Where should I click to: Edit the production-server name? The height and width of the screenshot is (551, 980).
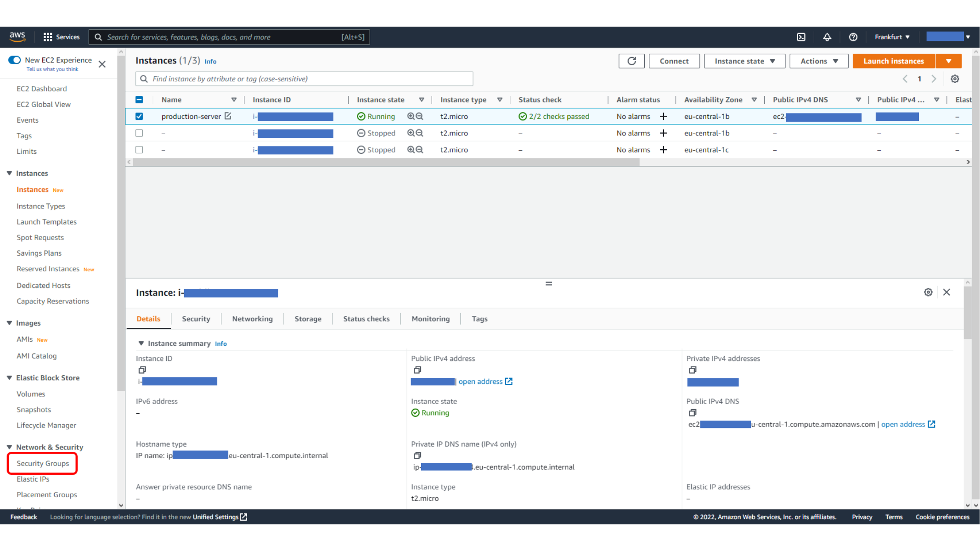point(228,116)
